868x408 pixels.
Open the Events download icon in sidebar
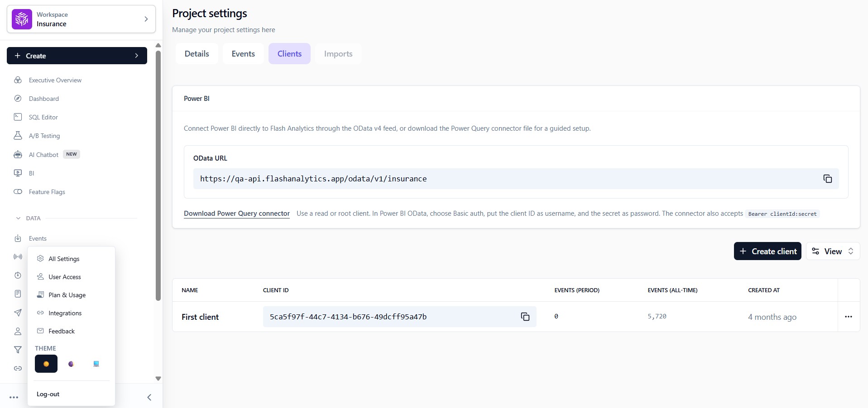pyautogui.click(x=18, y=238)
